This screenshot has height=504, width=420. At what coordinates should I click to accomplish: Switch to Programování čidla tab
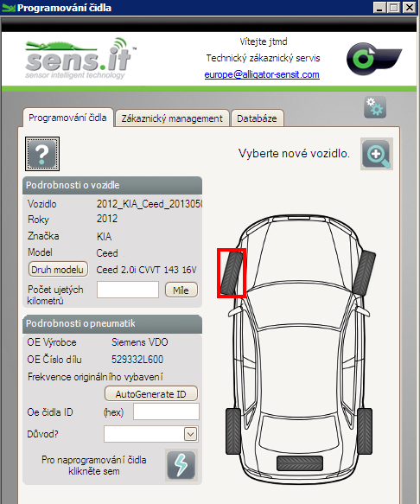pyautogui.click(x=67, y=118)
